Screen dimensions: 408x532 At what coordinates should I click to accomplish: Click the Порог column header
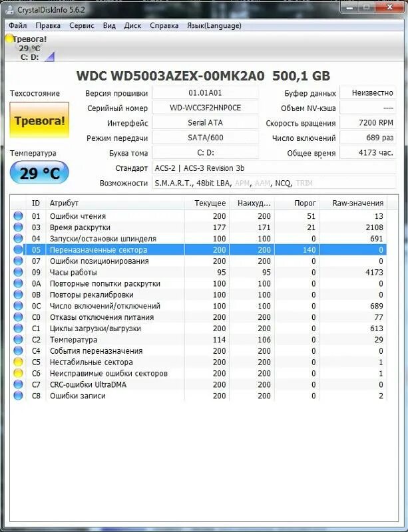(297, 203)
